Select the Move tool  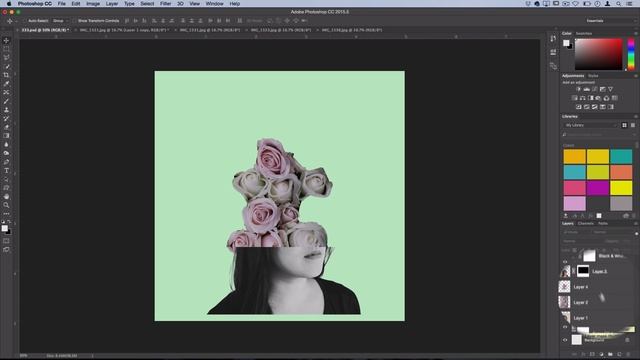(x=6, y=40)
